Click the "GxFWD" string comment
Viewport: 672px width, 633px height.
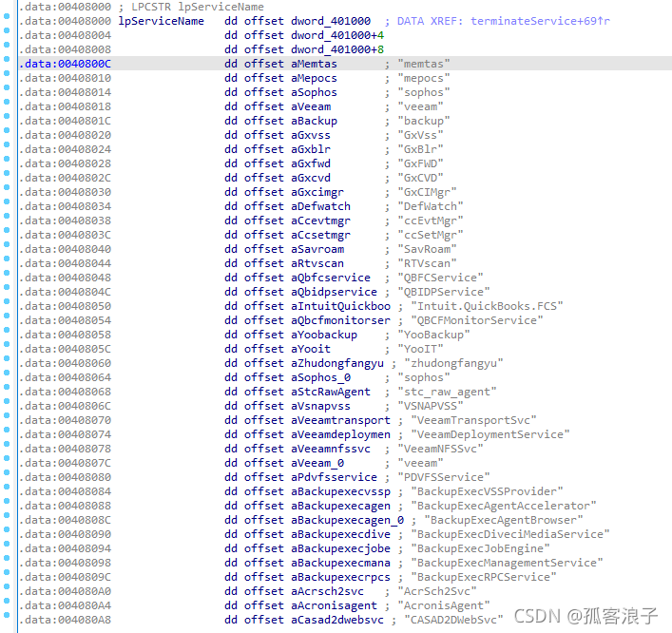tap(420, 163)
